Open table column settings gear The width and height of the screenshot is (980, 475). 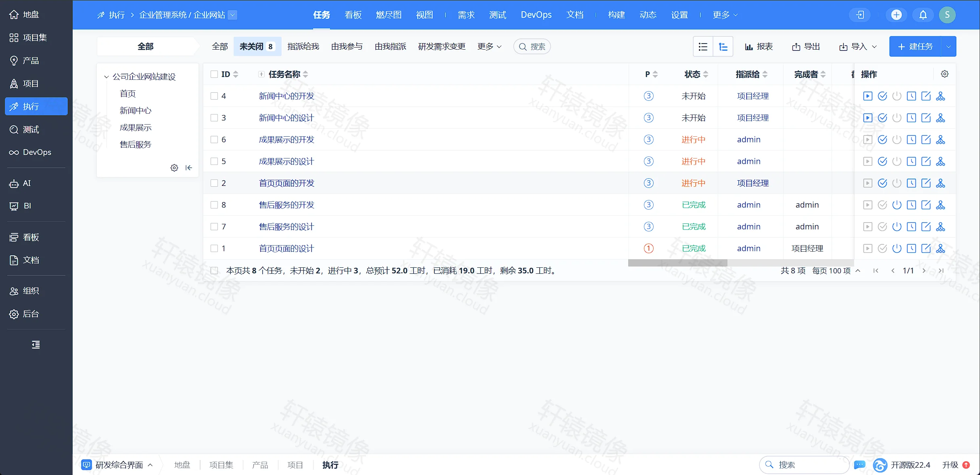[944, 74]
